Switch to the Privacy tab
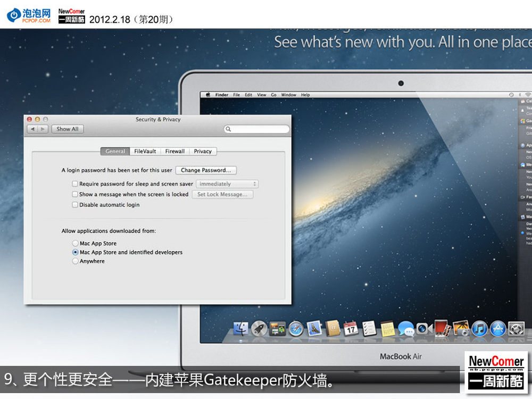 pos(203,151)
